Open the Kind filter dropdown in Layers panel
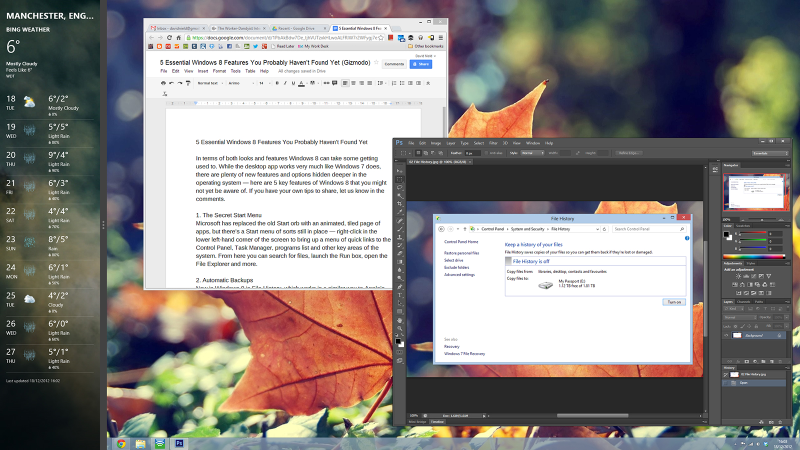 pyautogui.click(x=733, y=309)
